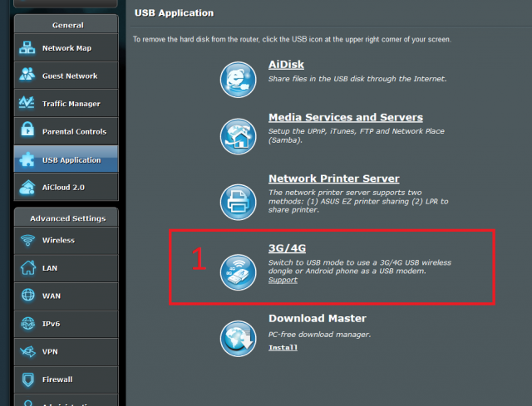Click the Install link under Download Master

coord(283,347)
